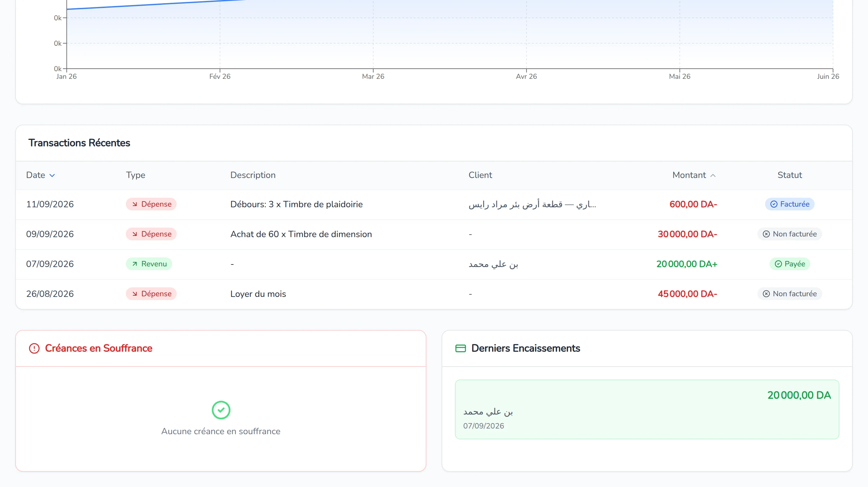The image size is (868, 487).
Task: Click the Description column header
Action: click(x=253, y=175)
